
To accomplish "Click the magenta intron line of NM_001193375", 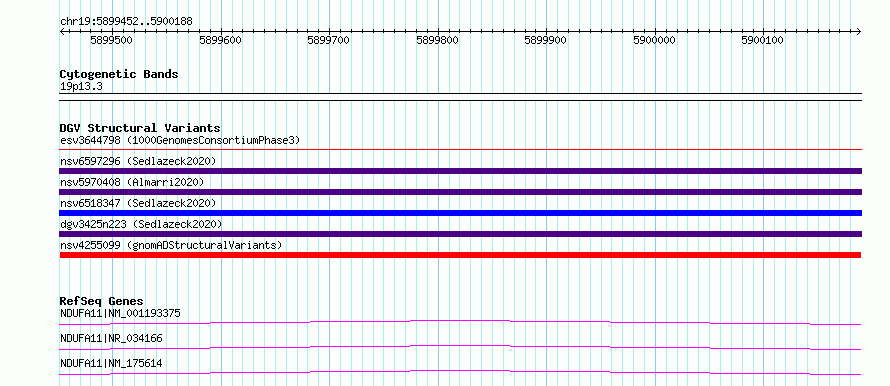I will tap(460, 321).
